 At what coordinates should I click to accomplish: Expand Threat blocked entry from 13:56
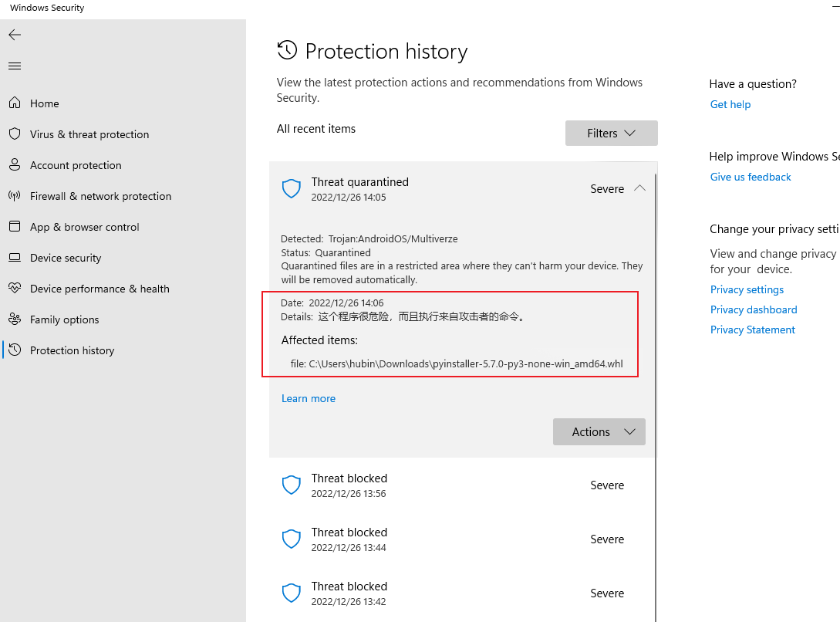tap(463, 485)
